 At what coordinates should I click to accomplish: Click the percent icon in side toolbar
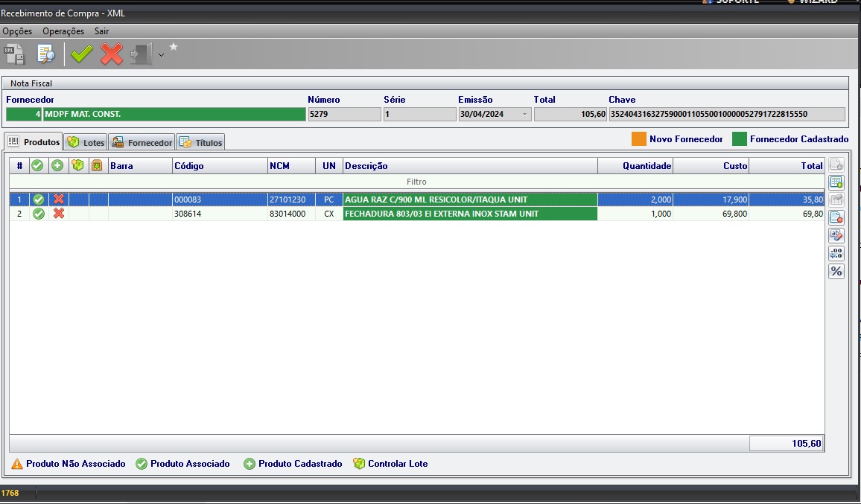pyautogui.click(x=836, y=271)
